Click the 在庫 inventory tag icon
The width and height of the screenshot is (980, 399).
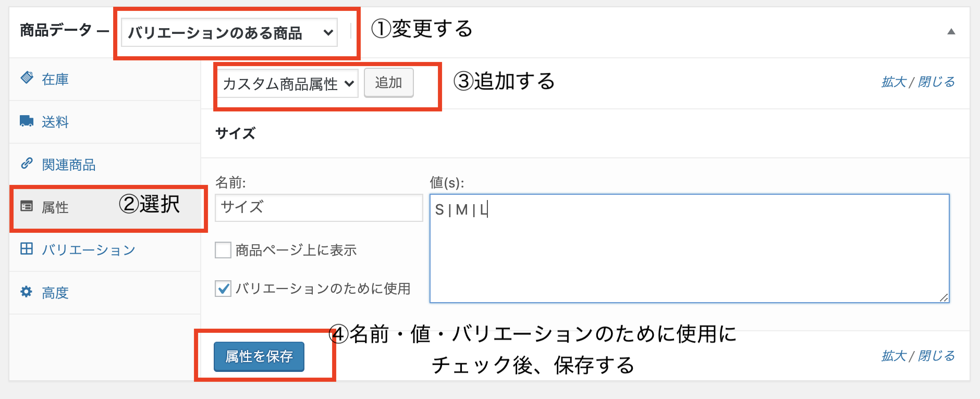coord(27,78)
